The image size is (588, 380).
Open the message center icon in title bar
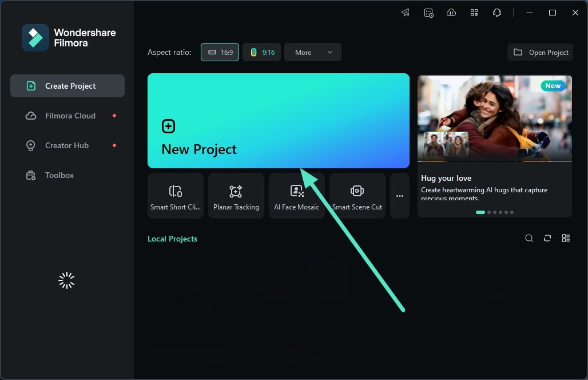(x=428, y=13)
